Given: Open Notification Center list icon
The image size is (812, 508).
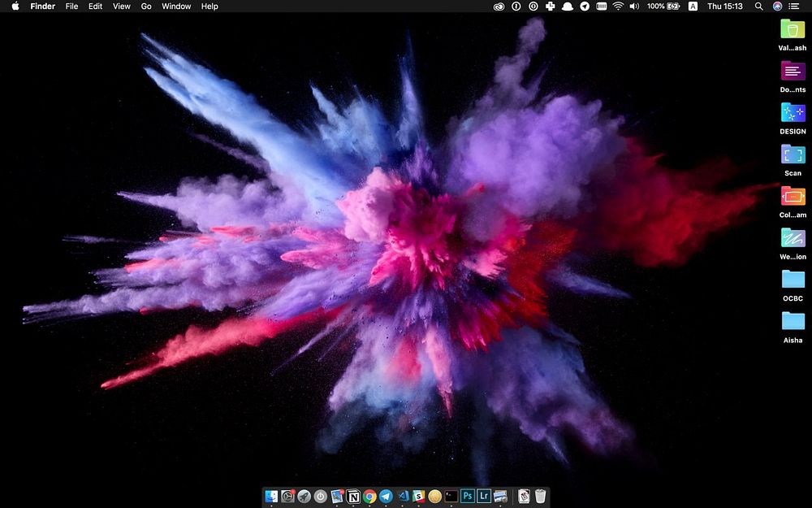Looking at the screenshot, I should (794, 7).
